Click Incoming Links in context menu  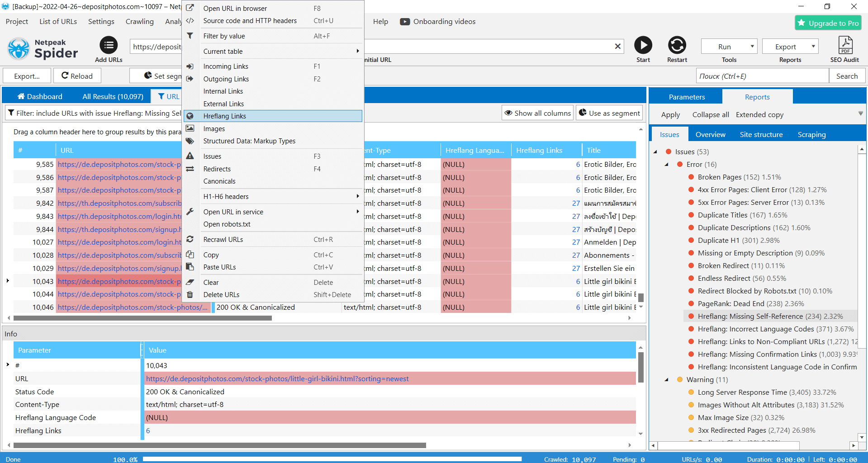pyautogui.click(x=273, y=66)
